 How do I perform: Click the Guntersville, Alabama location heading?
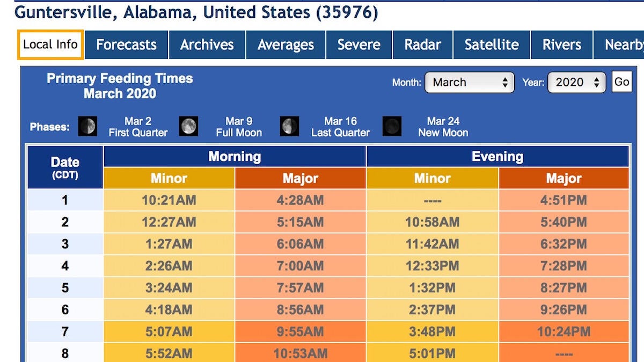[x=196, y=12]
